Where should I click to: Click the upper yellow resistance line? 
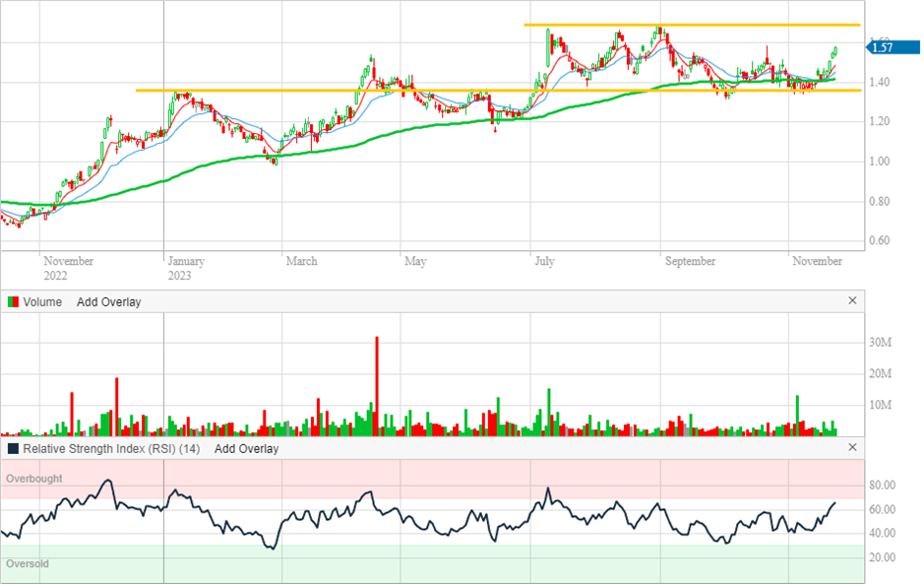pyautogui.click(x=689, y=25)
